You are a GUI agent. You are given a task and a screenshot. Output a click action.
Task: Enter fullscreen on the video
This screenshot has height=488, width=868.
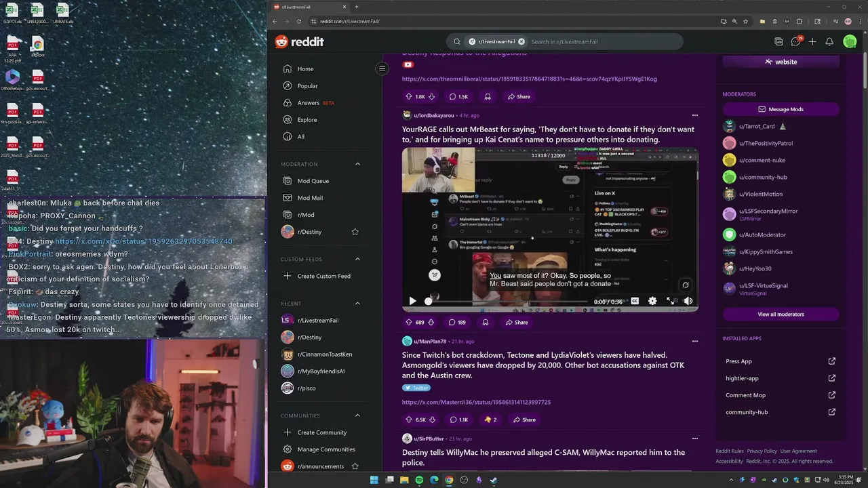pos(670,301)
